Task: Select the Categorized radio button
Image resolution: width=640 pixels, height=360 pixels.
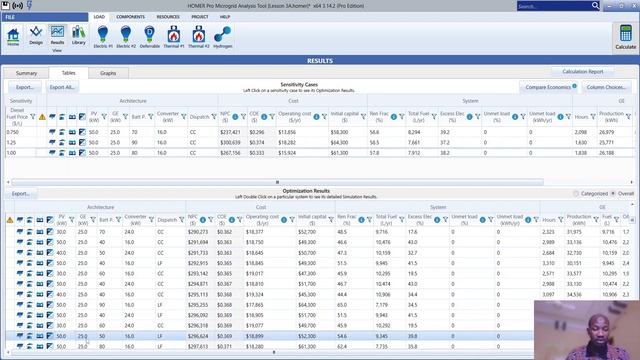Action: [576, 193]
